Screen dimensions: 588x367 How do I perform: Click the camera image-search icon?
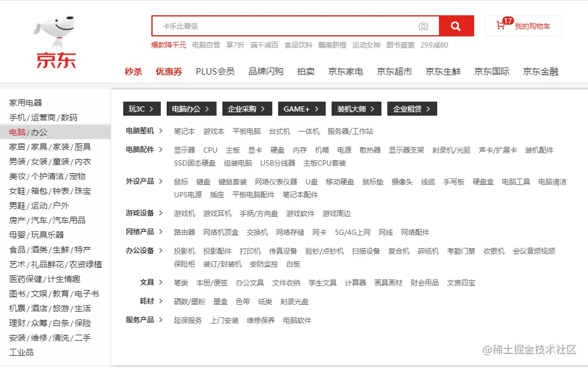[x=423, y=26]
